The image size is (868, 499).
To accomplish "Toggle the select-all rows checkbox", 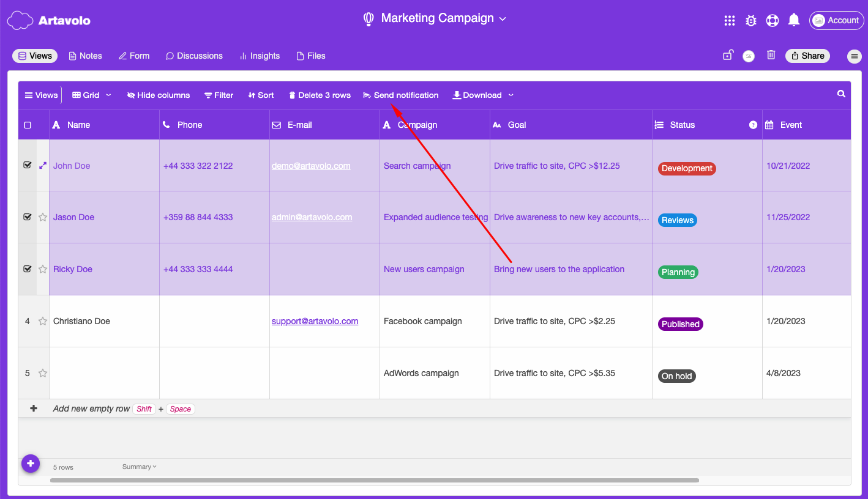I will (x=28, y=125).
